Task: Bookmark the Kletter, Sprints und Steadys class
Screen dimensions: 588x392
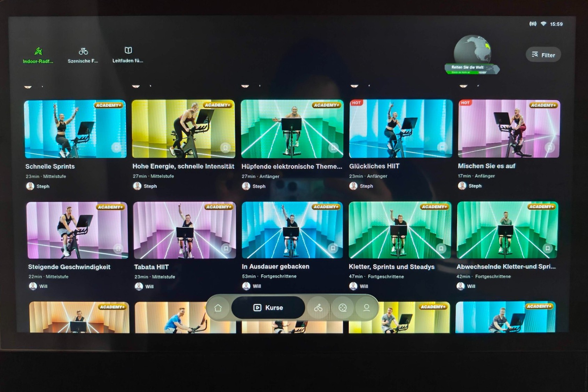Action: pyautogui.click(x=441, y=249)
